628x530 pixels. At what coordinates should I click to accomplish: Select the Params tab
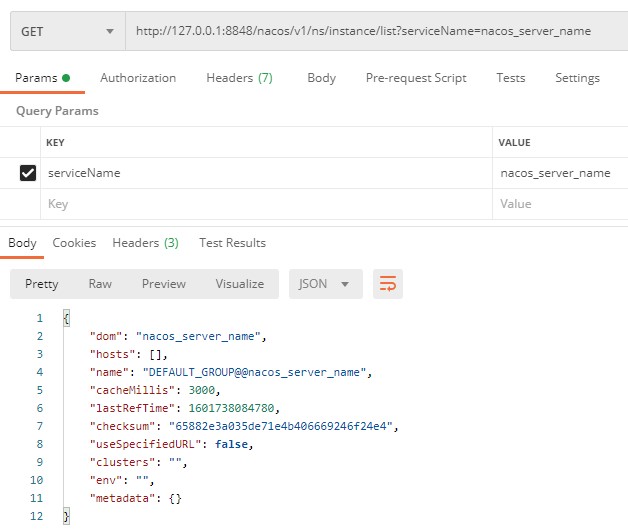[x=43, y=78]
